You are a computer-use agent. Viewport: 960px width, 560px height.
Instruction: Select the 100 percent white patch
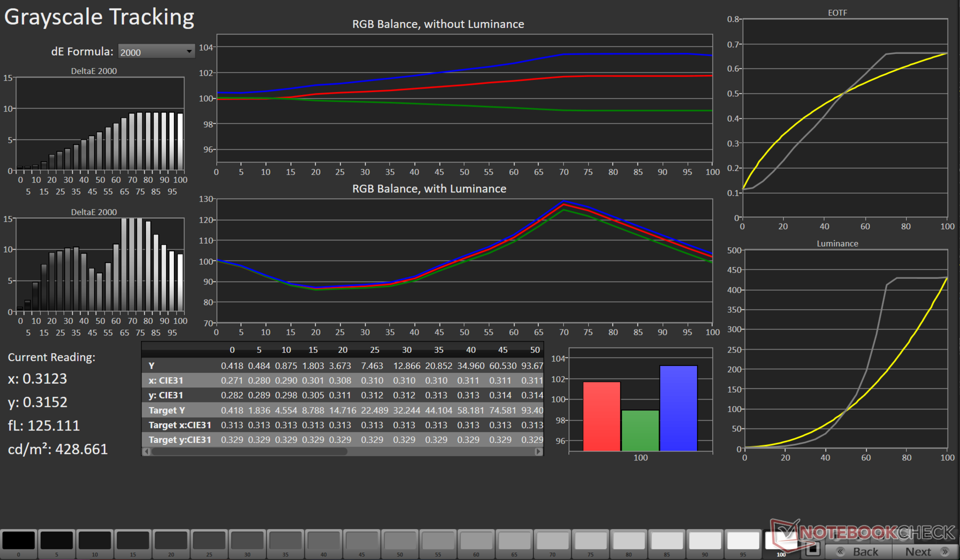coord(780,541)
